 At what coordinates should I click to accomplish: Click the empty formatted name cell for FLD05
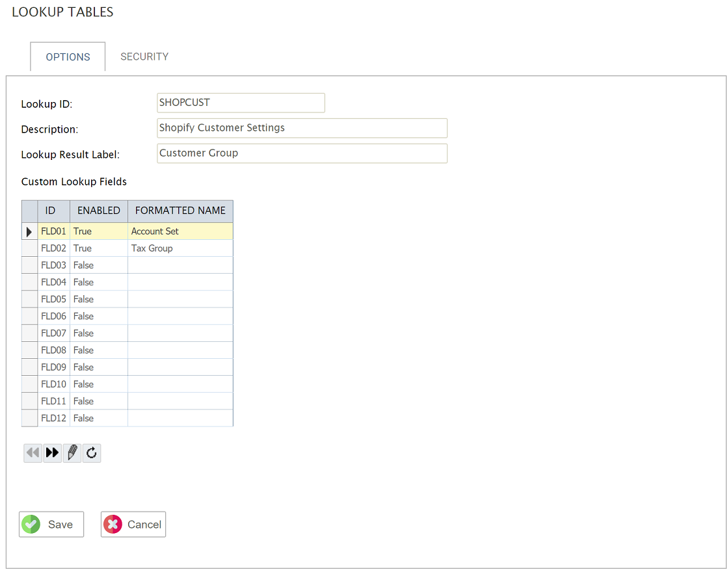click(x=180, y=299)
